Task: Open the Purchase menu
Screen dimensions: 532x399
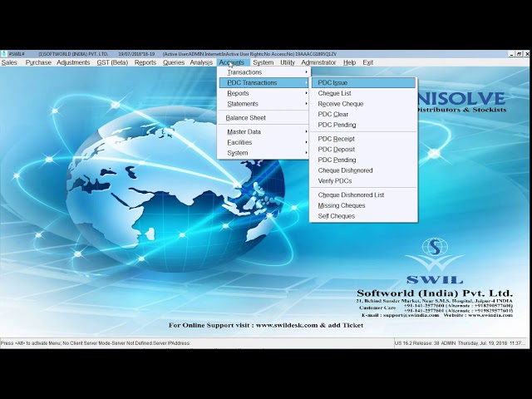Action: click(x=38, y=62)
